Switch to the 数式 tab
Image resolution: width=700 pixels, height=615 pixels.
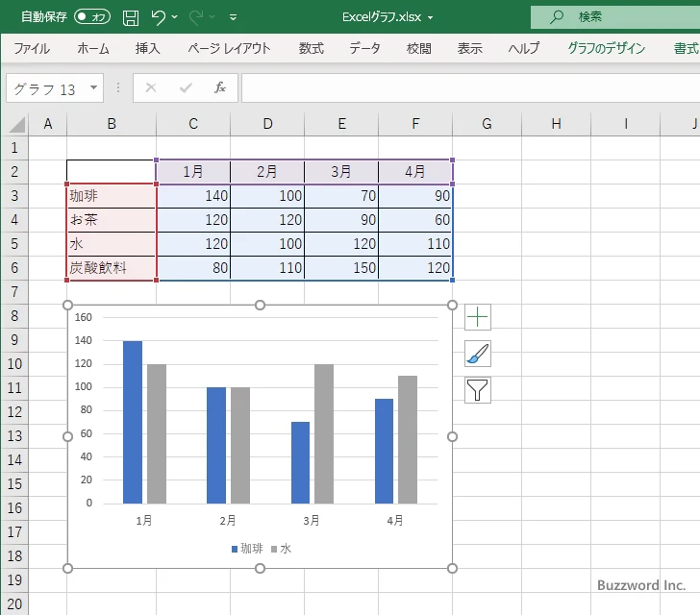click(x=312, y=48)
